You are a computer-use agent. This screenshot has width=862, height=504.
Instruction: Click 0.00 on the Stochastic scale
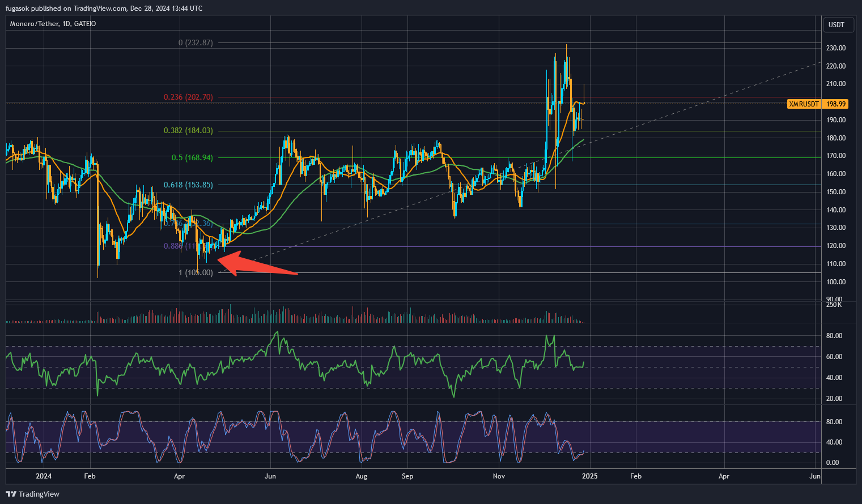point(833,463)
